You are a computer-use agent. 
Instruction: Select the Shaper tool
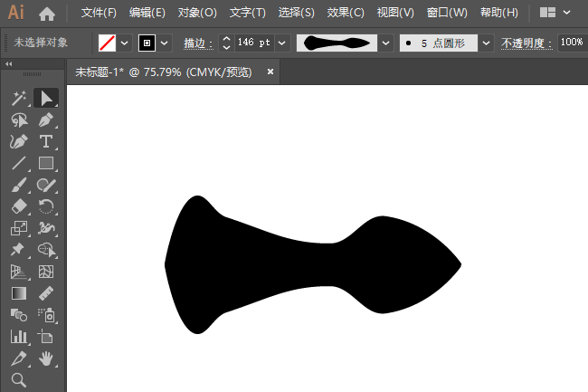point(46,186)
